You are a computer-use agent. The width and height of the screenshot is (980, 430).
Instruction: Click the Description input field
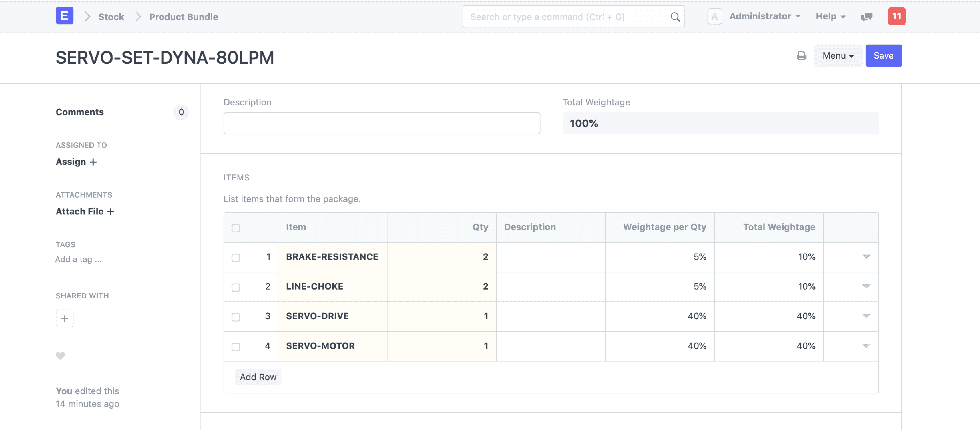382,123
